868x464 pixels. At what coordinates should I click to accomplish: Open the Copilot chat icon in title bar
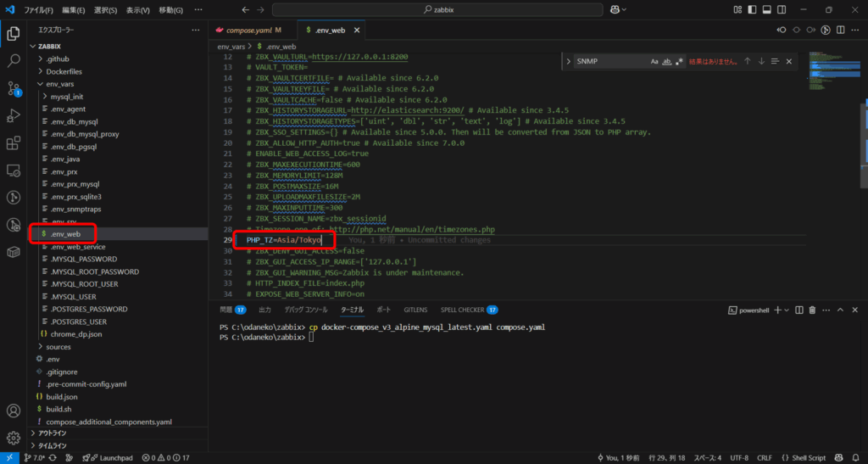615,10
